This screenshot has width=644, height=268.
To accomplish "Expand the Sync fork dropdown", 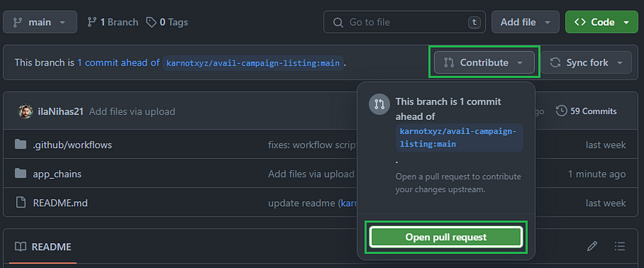I will 586,63.
